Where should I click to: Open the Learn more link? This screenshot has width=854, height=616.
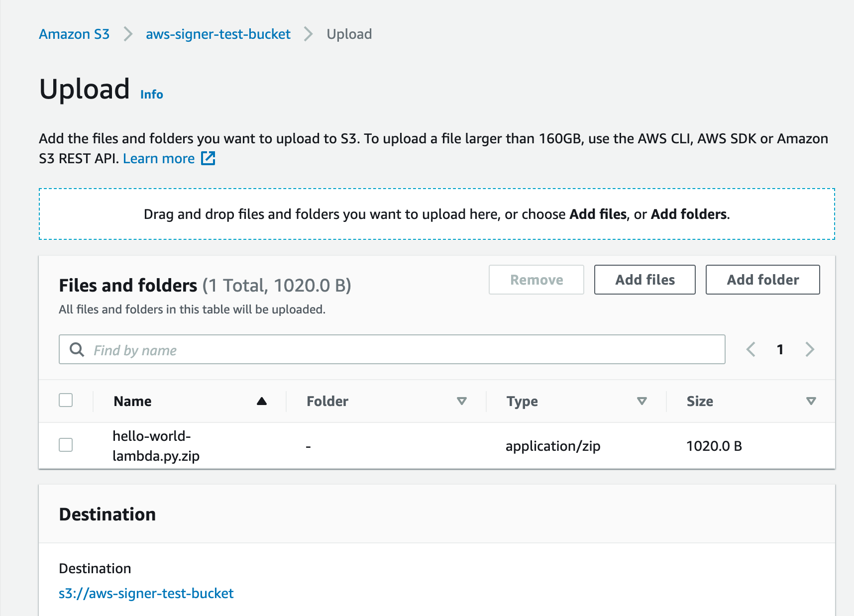point(159,158)
